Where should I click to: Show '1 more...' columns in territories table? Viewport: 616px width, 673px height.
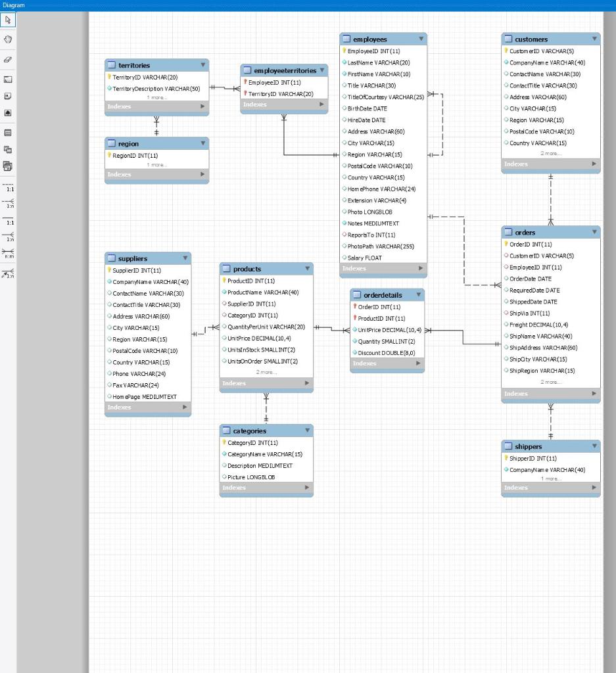coord(157,98)
